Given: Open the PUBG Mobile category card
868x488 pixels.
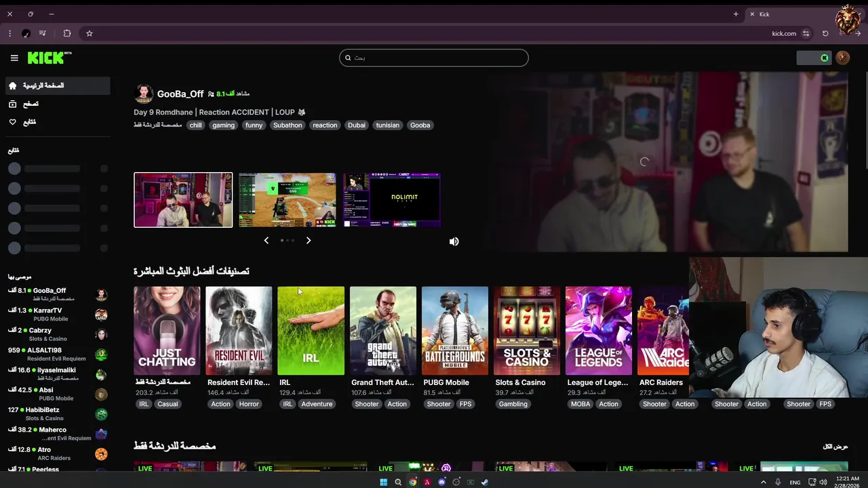Looking at the screenshot, I should (x=455, y=331).
